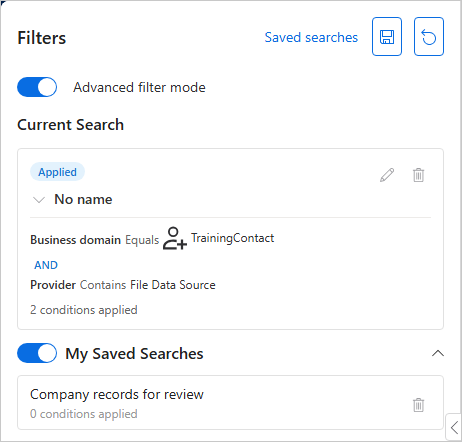Click the TrainingContact business domain value
The image size is (462, 442).
pyautogui.click(x=232, y=238)
